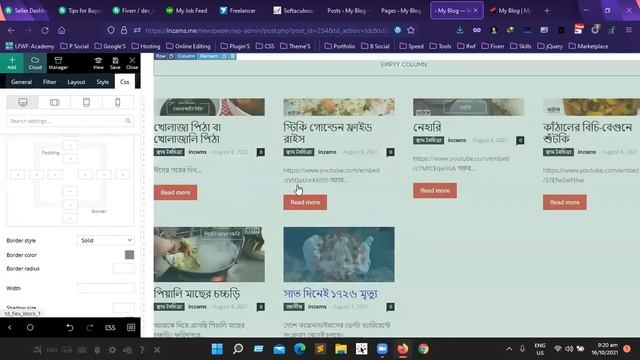Open the Marketplace bookmarks folder
Image resolution: width=640 pixels, height=360 pixels.
point(589,46)
